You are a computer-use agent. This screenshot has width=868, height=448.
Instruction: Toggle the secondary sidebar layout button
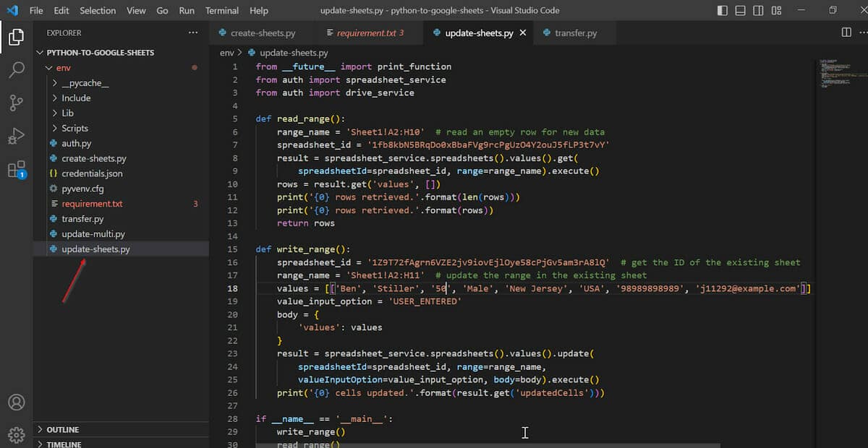pos(758,10)
